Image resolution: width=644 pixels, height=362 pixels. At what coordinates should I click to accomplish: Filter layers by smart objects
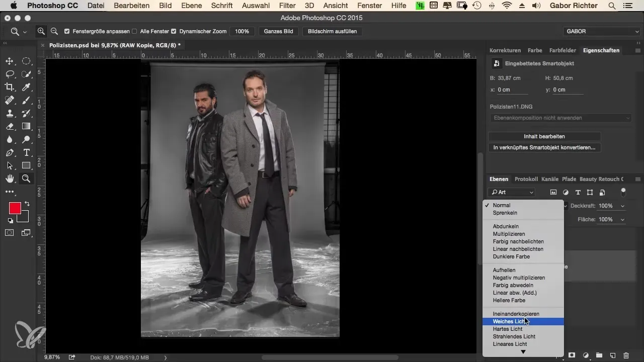pyautogui.click(x=602, y=192)
